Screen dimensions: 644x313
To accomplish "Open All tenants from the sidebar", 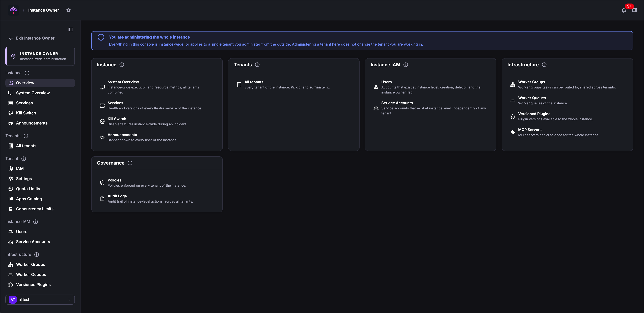I will pyautogui.click(x=40, y=146).
